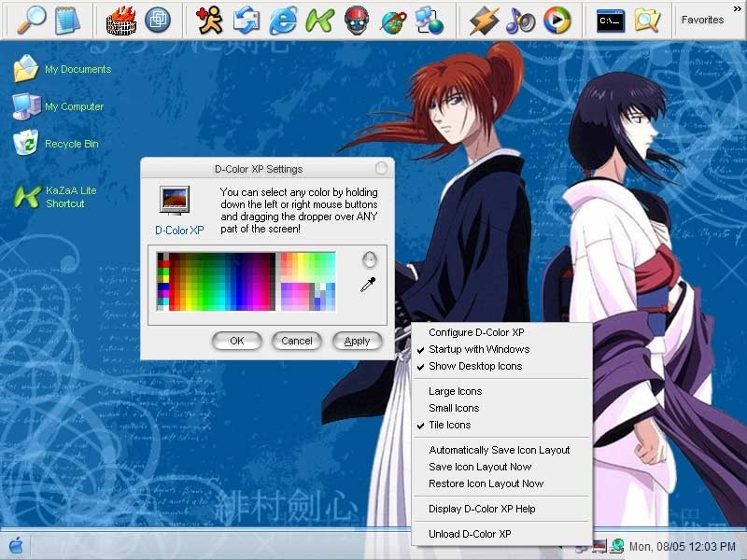The width and height of the screenshot is (747, 560).
Task: Click Apply in D-Color XP Settings
Action: 357,341
